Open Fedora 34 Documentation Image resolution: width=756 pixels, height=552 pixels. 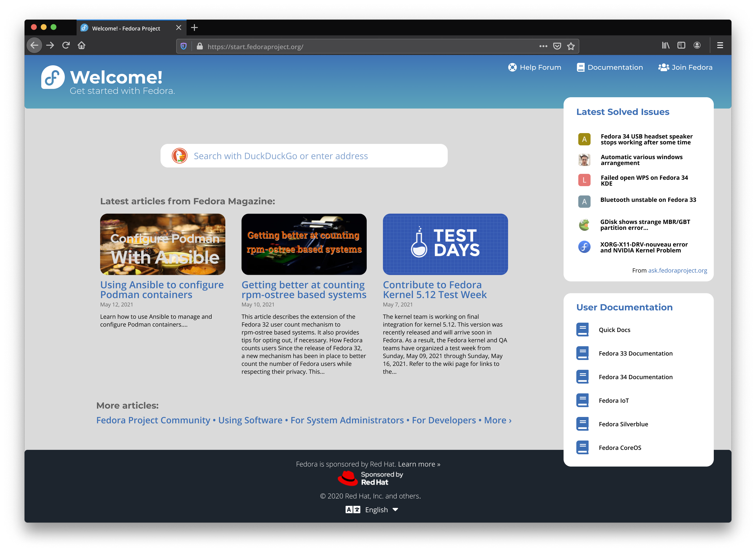(635, 377)
